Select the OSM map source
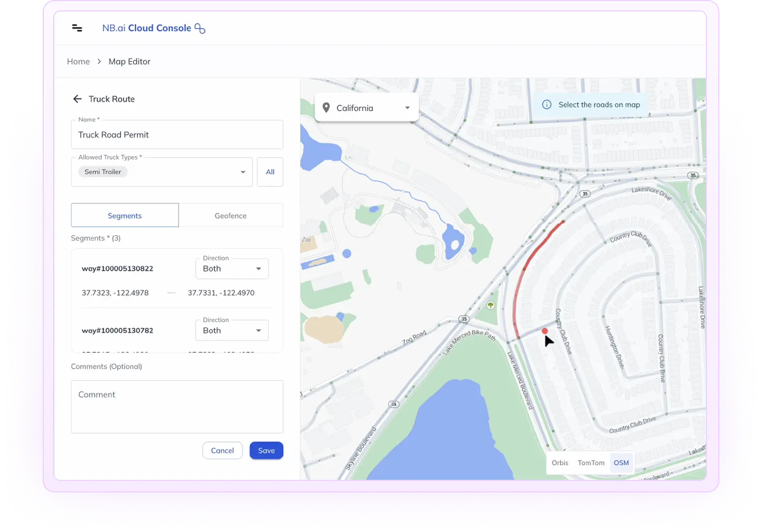The width and height of the screenshot is (760, 532). tap(621, 463)
